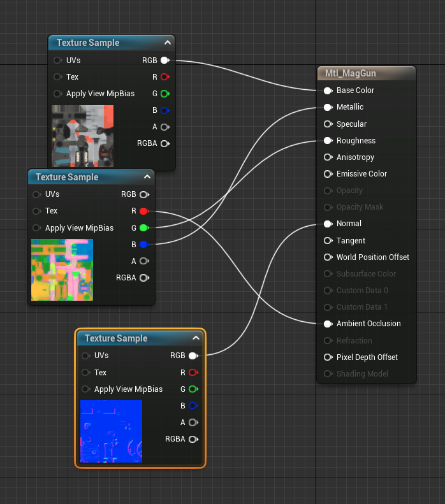This screenshot has width=445, height=504.
Task: Click RGBA output pin of middle Texture Sample
Action: (144, 278)
